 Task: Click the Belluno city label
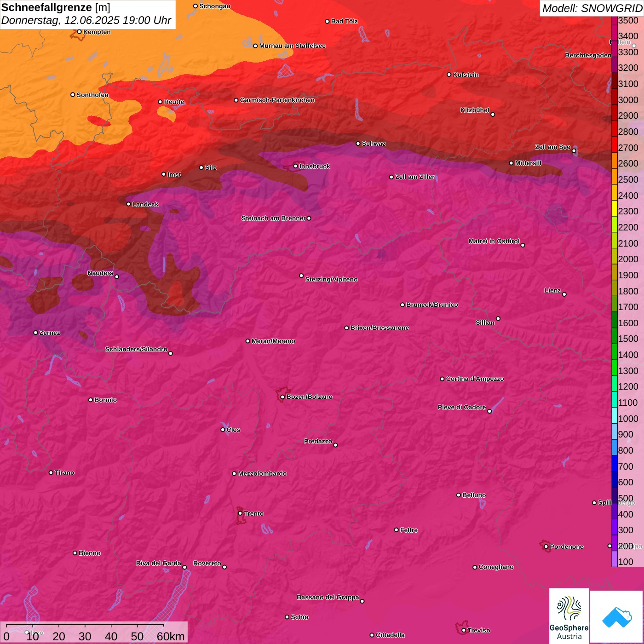[474, 495]
